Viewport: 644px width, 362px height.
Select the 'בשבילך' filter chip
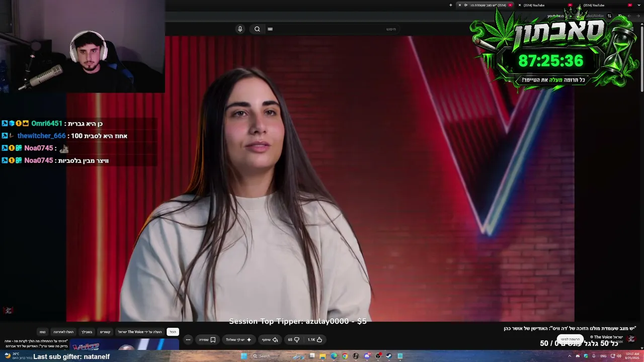tap(87, 332)
